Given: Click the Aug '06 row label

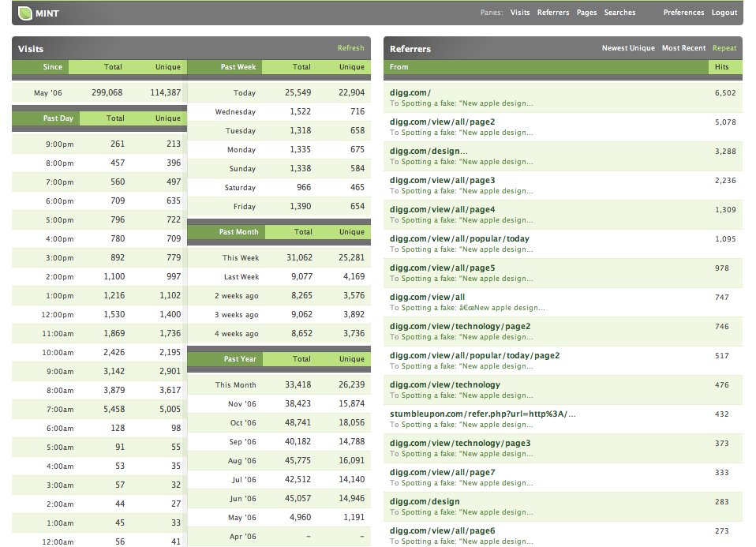Looking at the screenshot, I should [241, 461].
